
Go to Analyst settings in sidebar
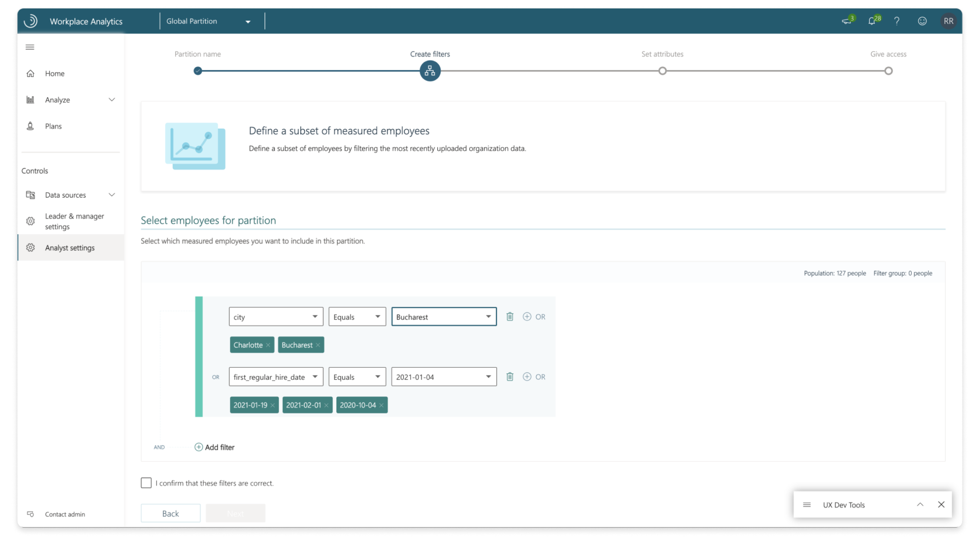point(70,248)
